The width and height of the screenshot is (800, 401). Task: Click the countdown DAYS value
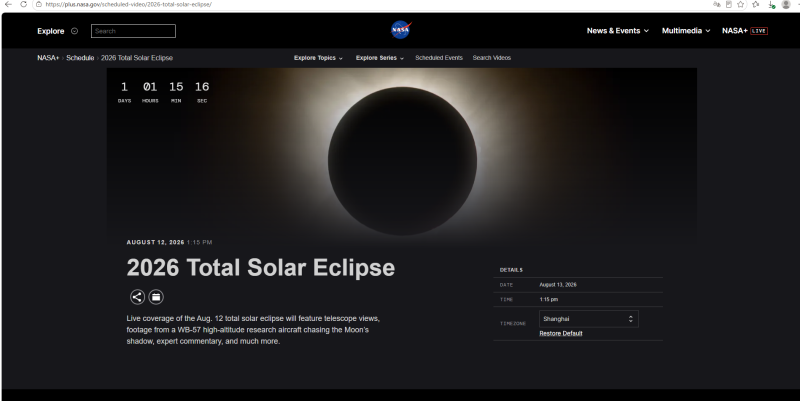click(124, 87)
